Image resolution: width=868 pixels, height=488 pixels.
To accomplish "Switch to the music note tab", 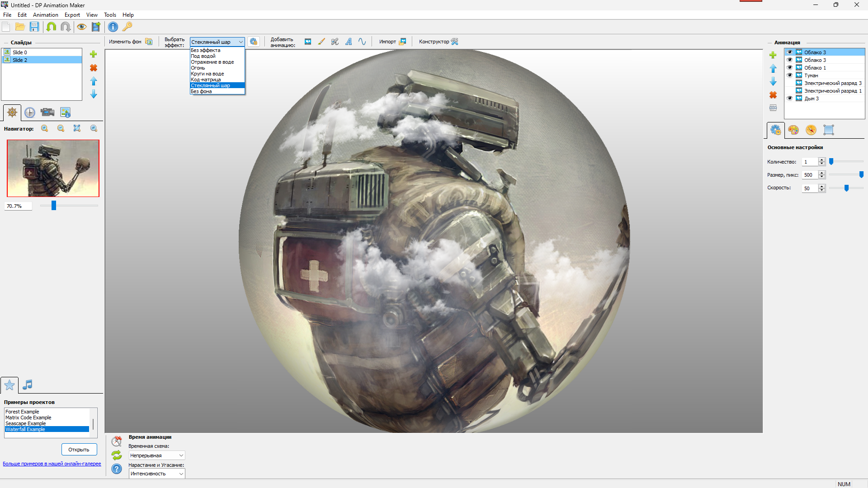I will coord(28,385).
